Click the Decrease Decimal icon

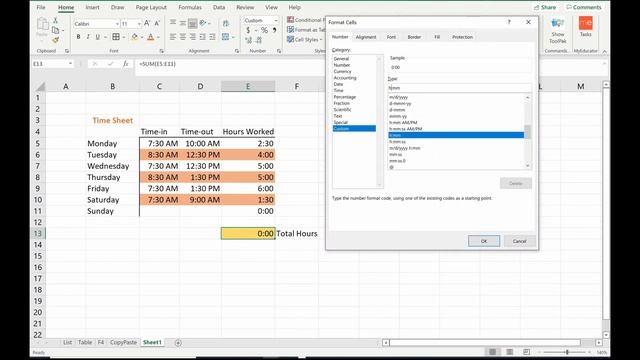(259, 40)
